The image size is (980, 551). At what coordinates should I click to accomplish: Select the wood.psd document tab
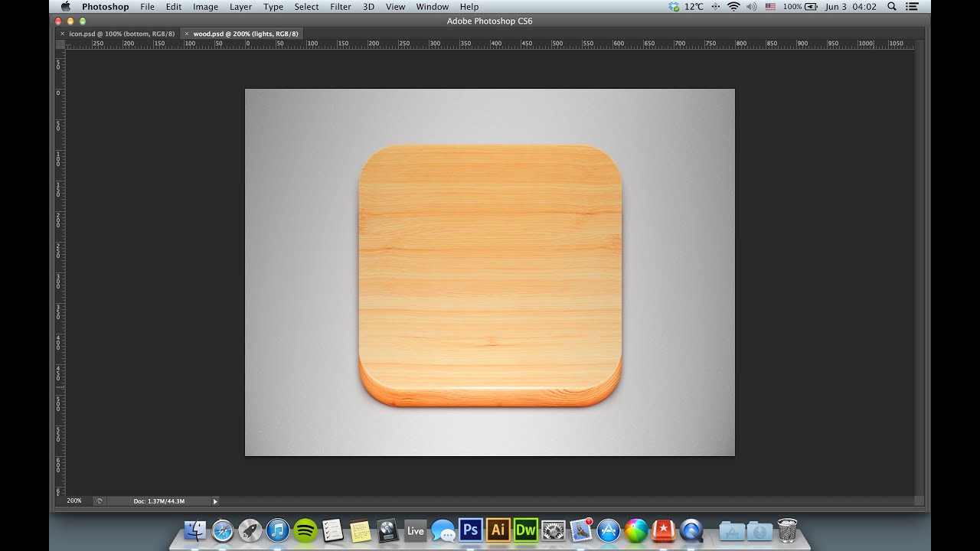pyautogui.click(x=243, y=34)
